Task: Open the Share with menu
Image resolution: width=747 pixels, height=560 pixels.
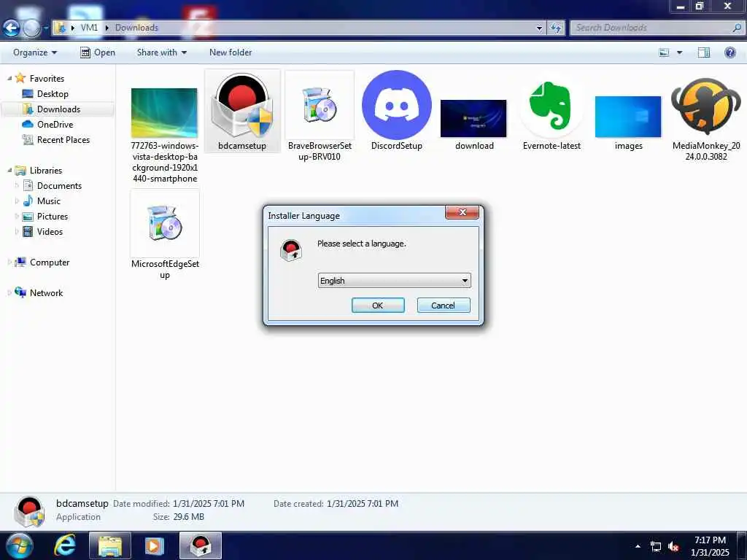Action: click(x=161, y=52)
